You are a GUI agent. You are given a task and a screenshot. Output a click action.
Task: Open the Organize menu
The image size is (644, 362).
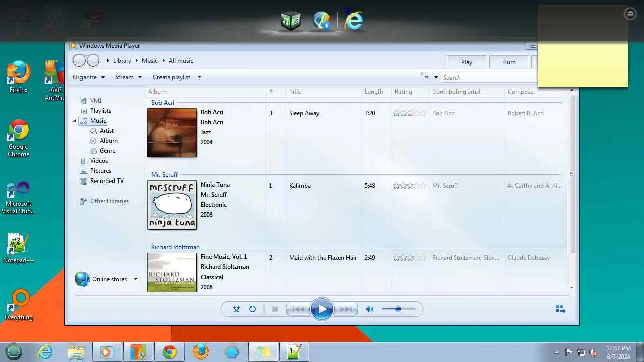tap(89, 77)
